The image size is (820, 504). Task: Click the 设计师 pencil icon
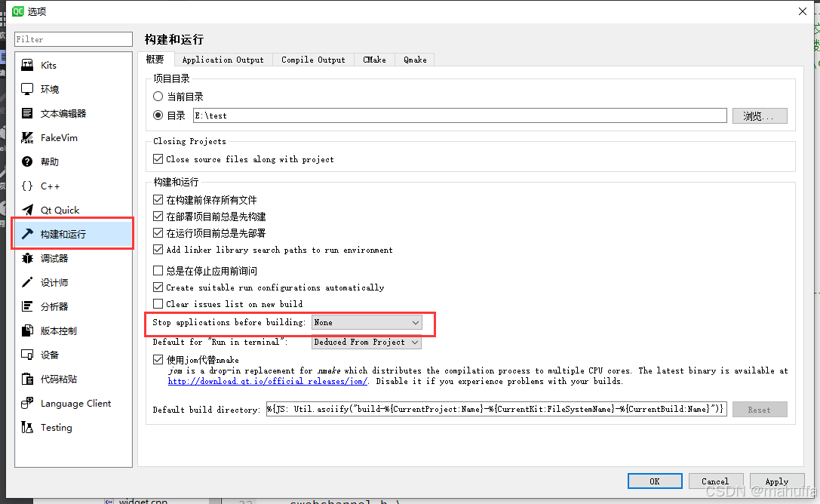[x=27, y=282]
